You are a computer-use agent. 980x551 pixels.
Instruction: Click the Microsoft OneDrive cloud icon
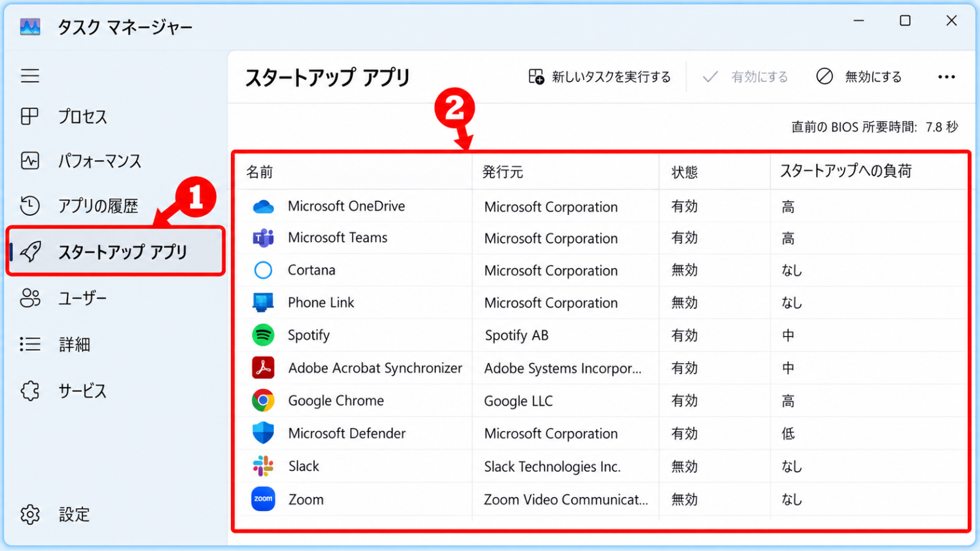263,206
